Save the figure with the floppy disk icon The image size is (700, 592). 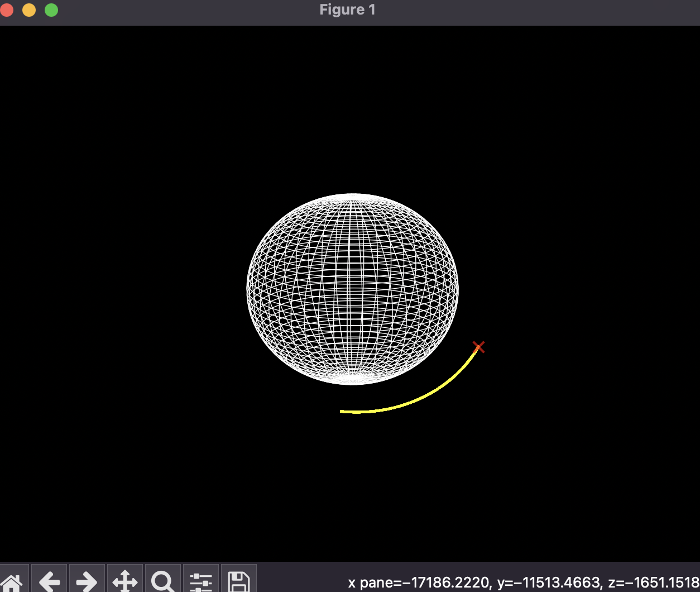click(x=238, y=581)
